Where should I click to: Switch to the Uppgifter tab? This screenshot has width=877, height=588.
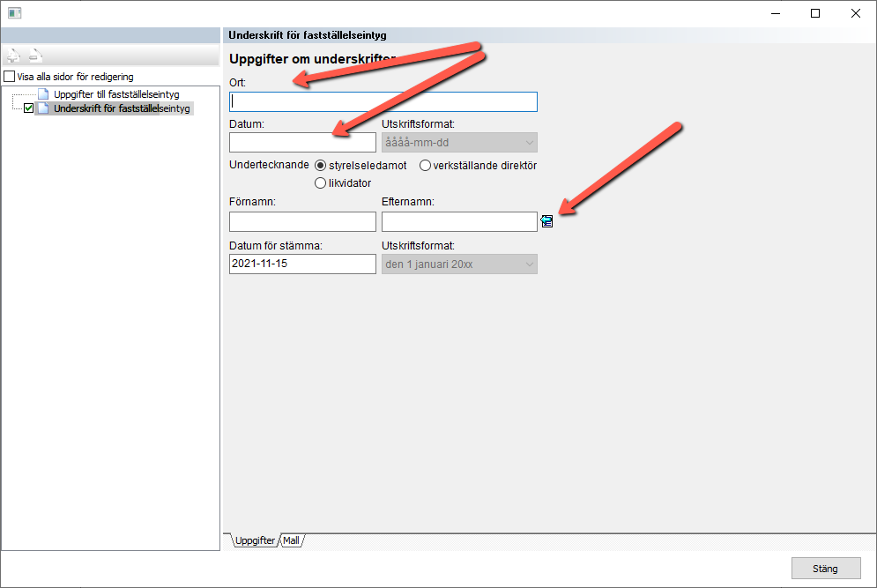tap(255, 540)
